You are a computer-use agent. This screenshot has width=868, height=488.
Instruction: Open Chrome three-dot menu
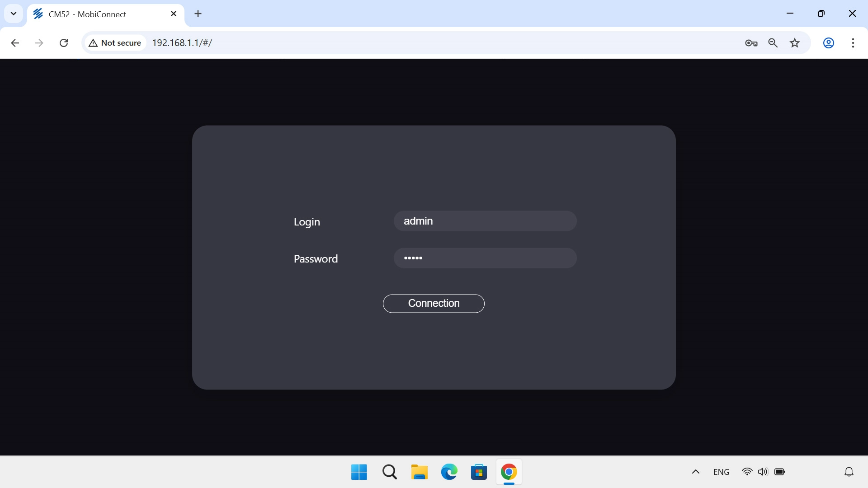click(x=853, y=43)
